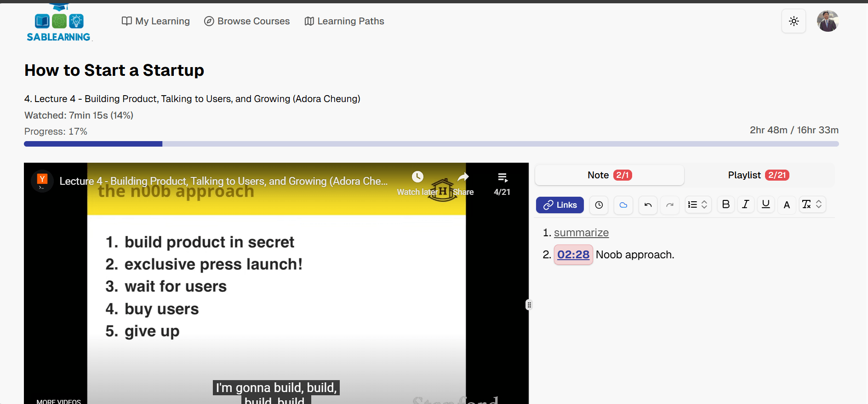Open Browse Courses in navigation
This screenshot has width=868, height=404.
pos(247,21)
